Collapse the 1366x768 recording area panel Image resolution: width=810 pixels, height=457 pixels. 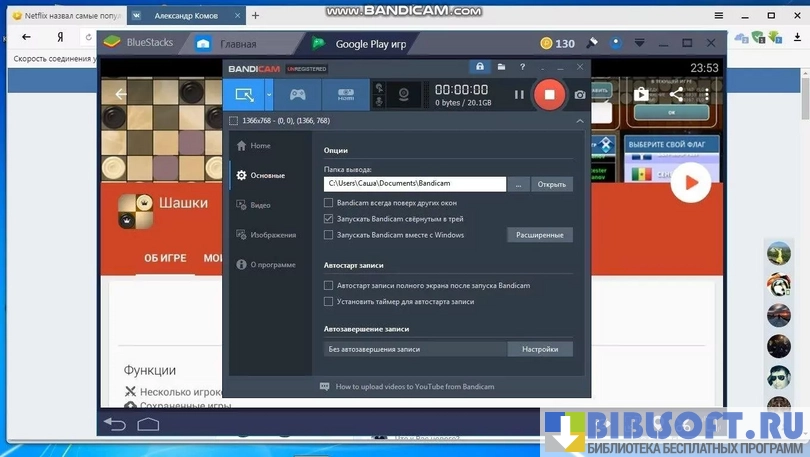[578, 121]
